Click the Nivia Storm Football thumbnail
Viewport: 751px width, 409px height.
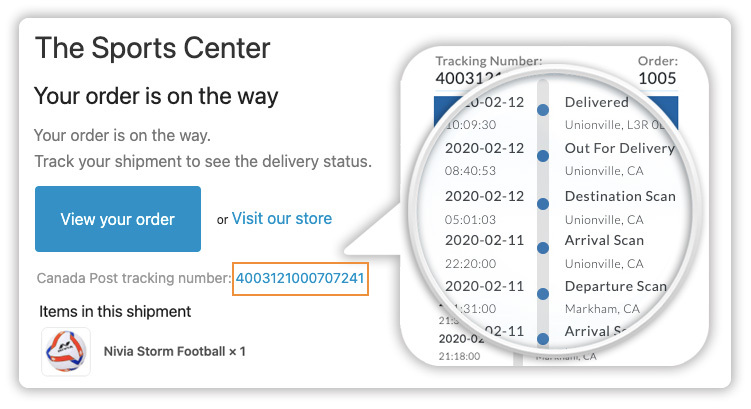pyautogui.click(x=66, y=351)
